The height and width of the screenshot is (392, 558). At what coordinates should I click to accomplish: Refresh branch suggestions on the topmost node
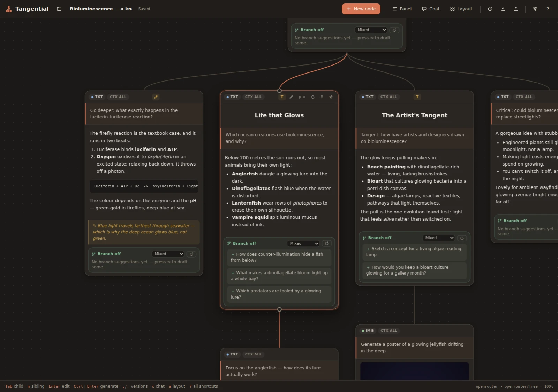[394, 30]
